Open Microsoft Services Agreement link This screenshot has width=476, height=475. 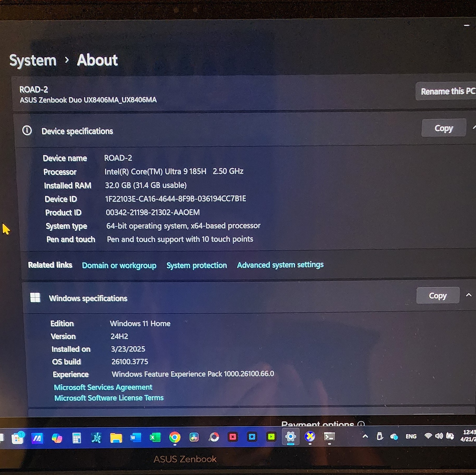coord(103,387)
